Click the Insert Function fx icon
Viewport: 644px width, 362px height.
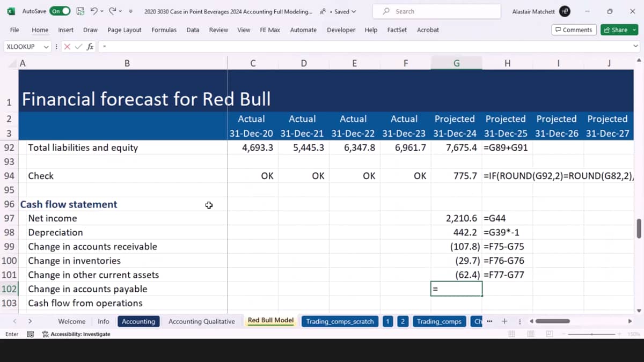(90, 47)
